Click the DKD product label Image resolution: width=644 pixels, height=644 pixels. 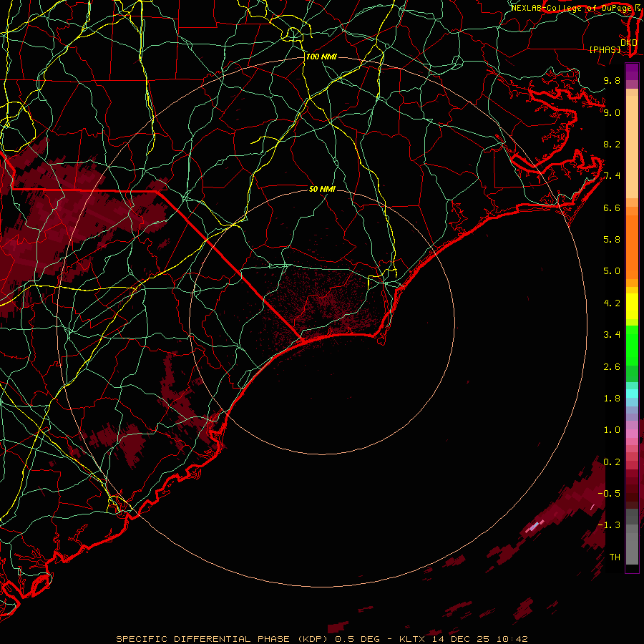(628, 42)
